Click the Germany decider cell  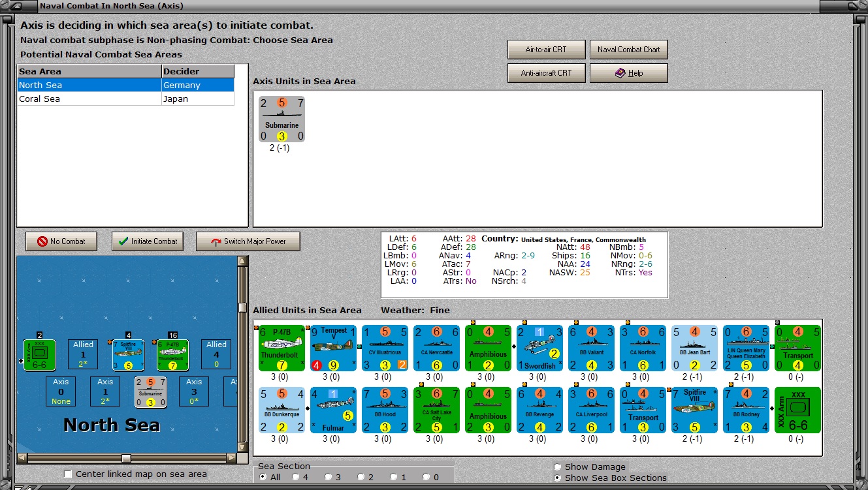coord(198,85)
